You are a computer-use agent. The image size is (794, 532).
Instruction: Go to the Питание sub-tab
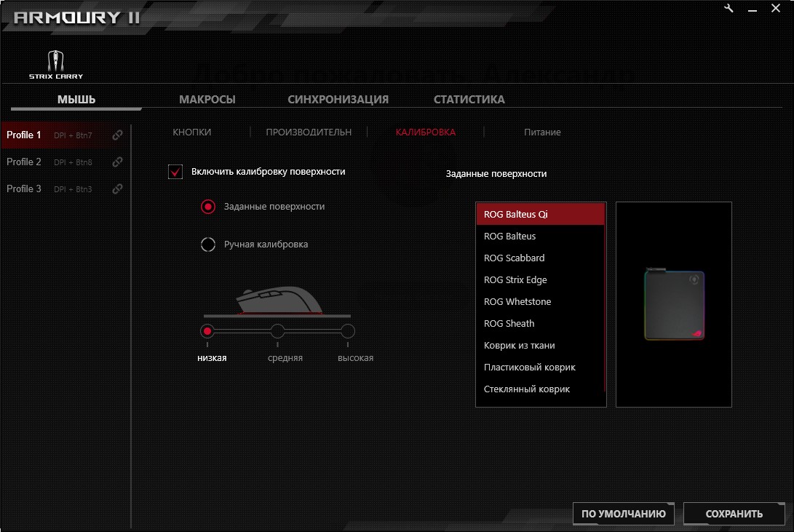pos(542,132)
